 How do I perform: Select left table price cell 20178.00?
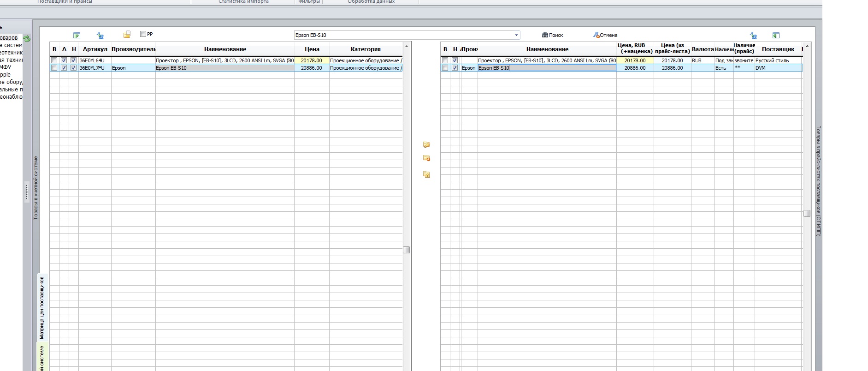tap(312, 60)
